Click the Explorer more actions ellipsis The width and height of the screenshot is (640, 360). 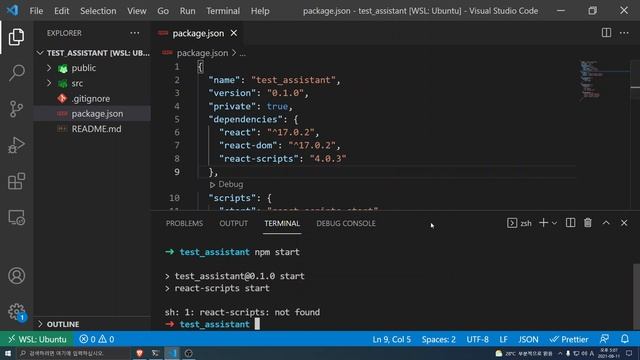point(135,33)
